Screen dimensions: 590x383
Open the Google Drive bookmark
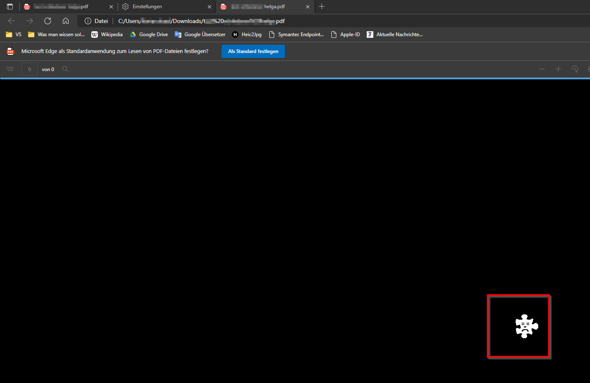pos(149,35)
